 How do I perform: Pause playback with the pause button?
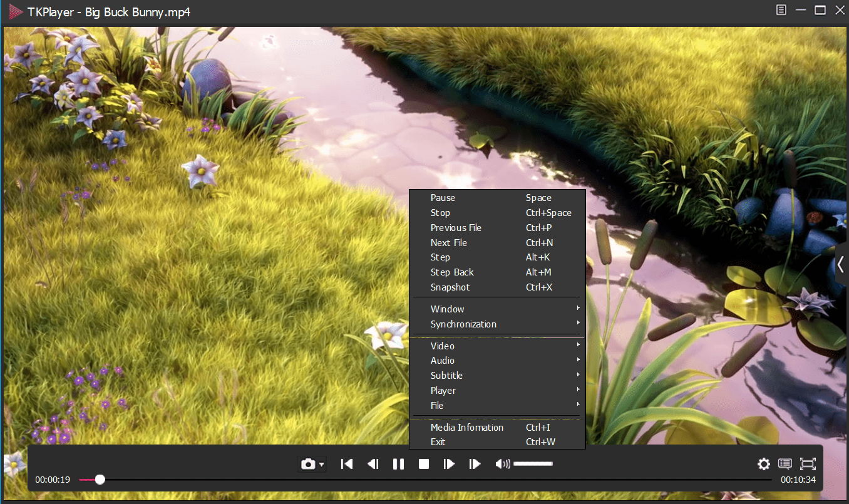coord(398,464)
